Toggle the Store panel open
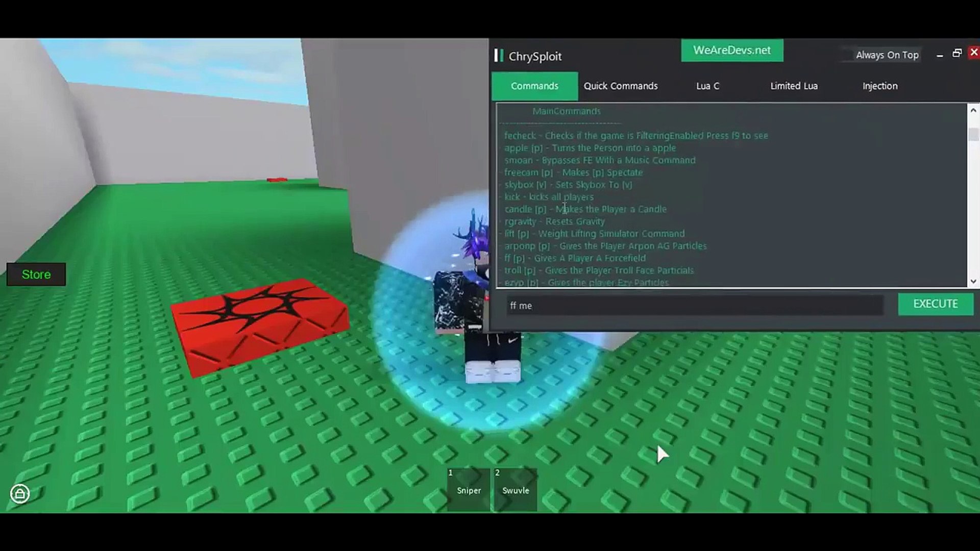980x551 pixels. click(36, 274)
